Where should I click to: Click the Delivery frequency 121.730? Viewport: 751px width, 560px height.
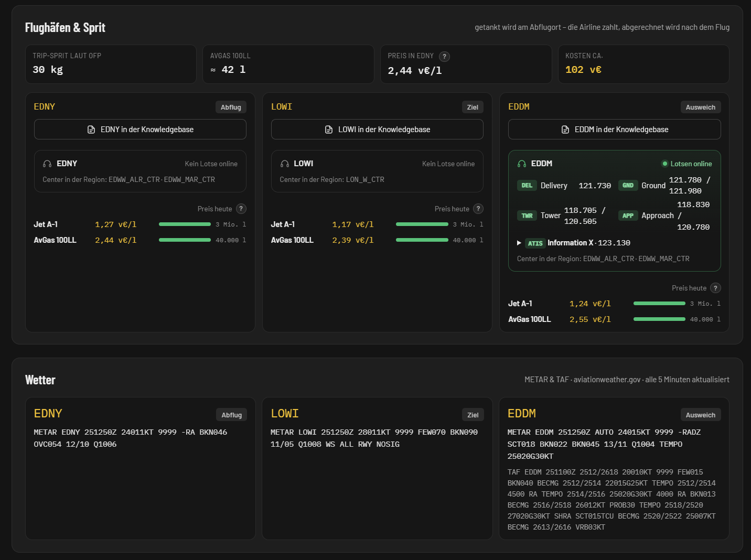[595, 186]
